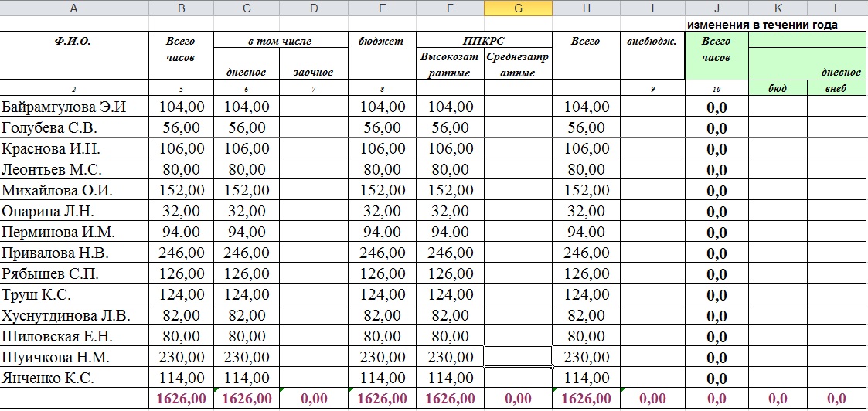Click the total 0,00 in column G
Viewport: 868px width, 411px height.
[x=518, y=399]
